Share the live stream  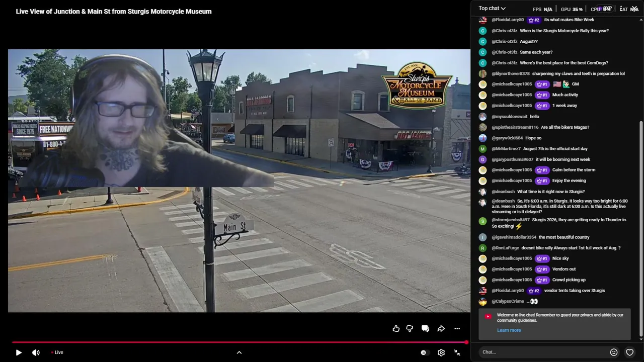pyautogui.click(x=441, y=328)
